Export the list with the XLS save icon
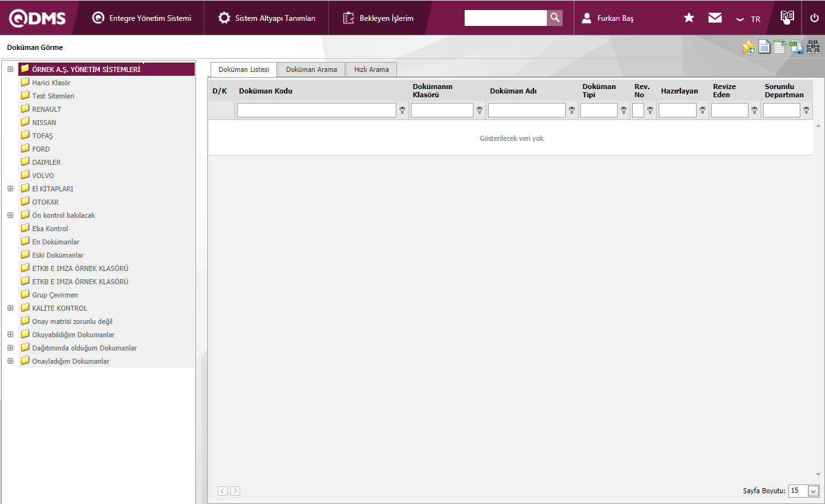 pos(797,47)
